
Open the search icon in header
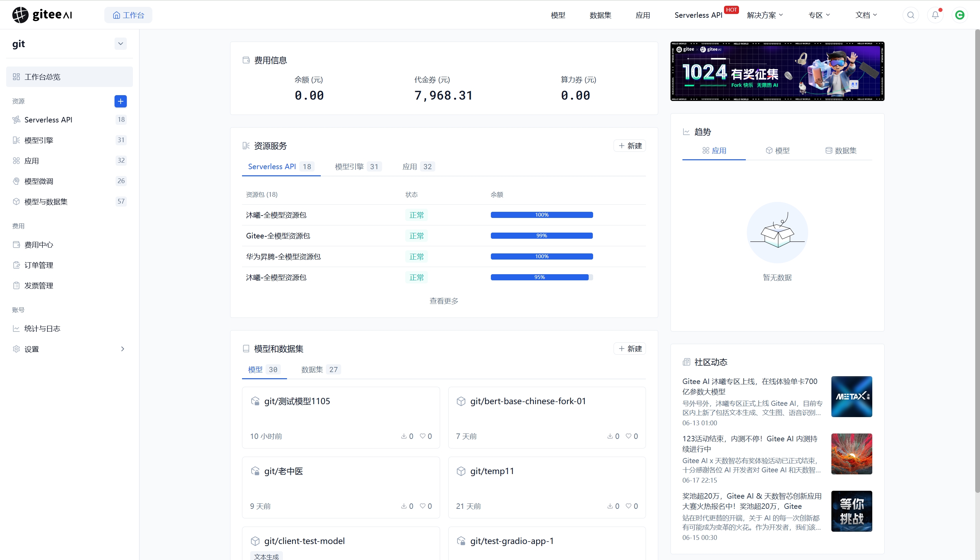(x=910, y=15)
